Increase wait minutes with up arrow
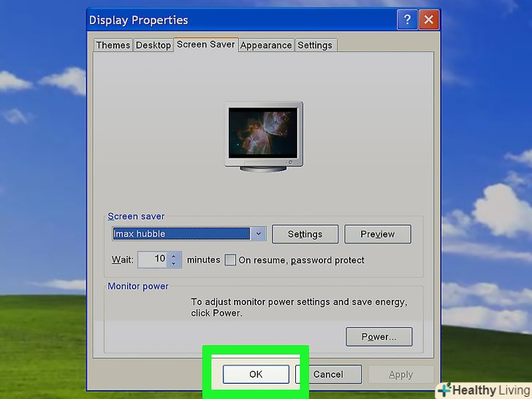Viewport: 532px width, 399px height. point(174,256)
